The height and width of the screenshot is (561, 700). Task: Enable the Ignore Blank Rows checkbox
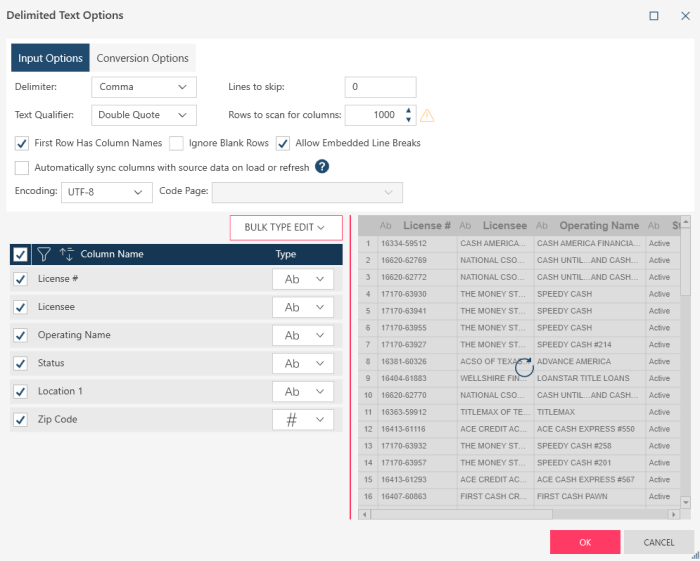click(176, 143)
